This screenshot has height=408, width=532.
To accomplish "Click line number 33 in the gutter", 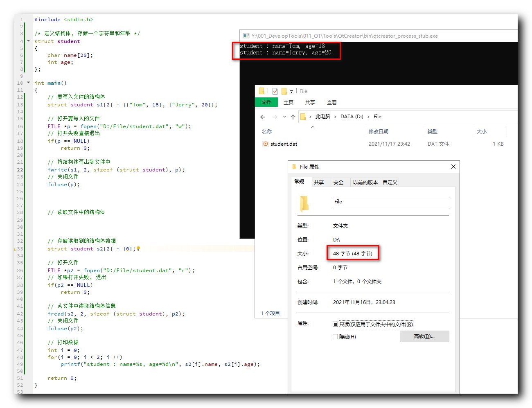I will [x=20, y=249].
